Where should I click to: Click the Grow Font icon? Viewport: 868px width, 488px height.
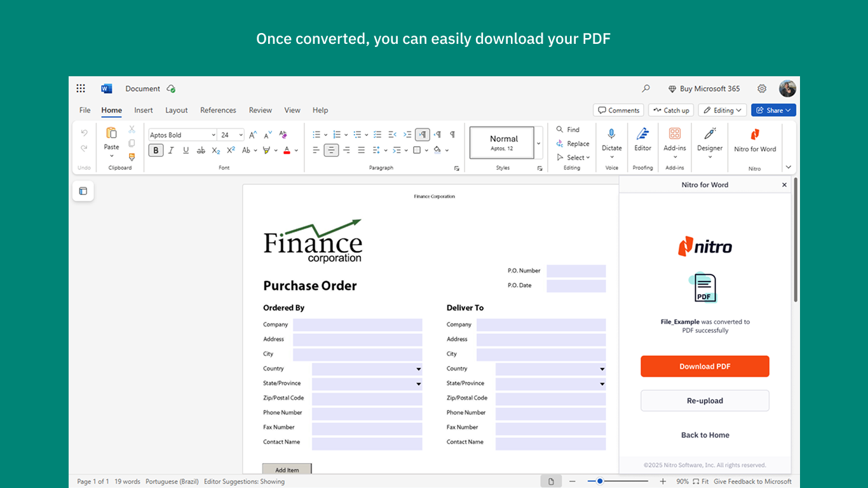click(252, 135)
